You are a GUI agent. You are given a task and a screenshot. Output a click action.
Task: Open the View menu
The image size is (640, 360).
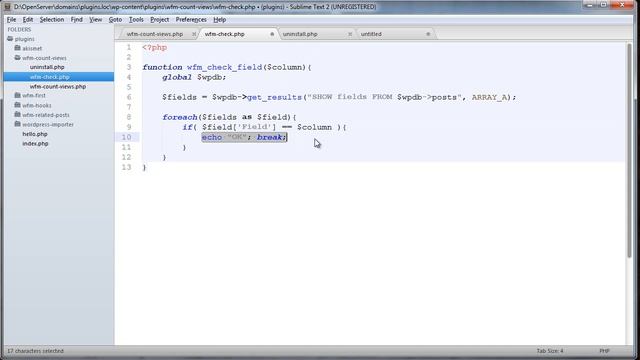[x=96, y=20]
